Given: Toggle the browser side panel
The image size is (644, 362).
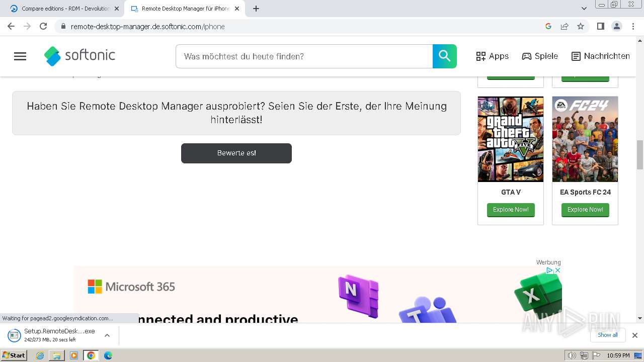Looking at the screenshot, I should click(x=600, y=26).
